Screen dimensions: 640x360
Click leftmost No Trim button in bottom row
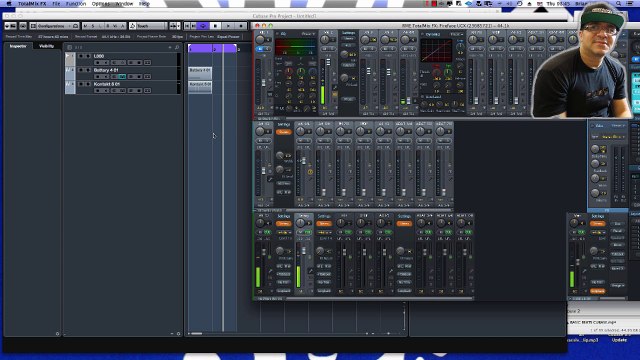pyautogui.click(x=283, y=282)
